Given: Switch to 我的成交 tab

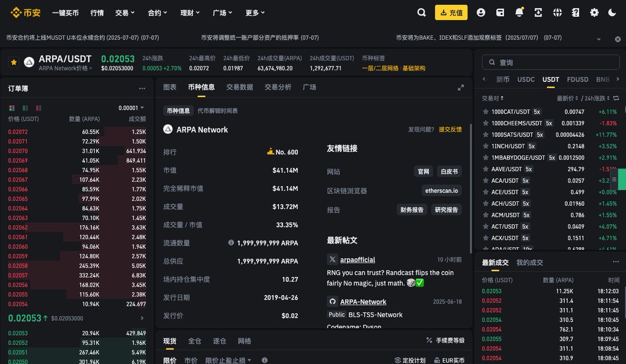Looking at the screenshot, I should (x=529, y=262).
